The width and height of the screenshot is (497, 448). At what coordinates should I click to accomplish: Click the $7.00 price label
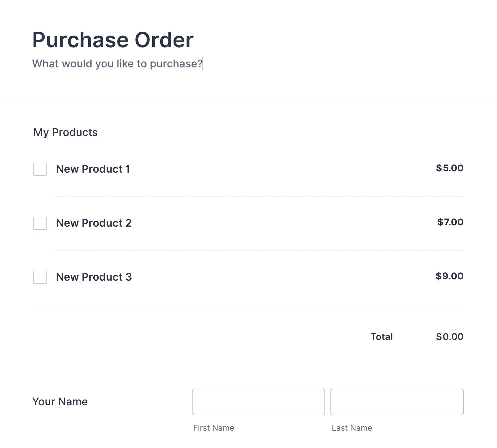[x=450, y=222]
